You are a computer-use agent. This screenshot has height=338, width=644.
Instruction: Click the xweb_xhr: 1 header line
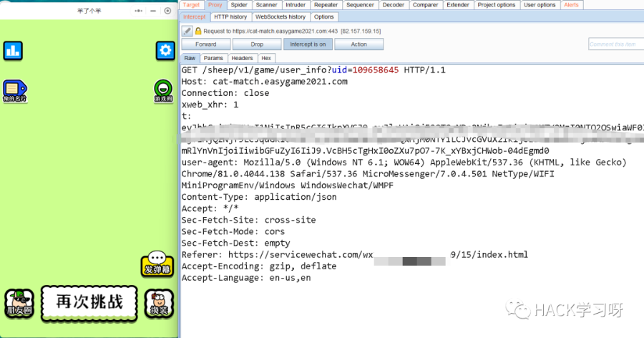[x=210, y=105]
